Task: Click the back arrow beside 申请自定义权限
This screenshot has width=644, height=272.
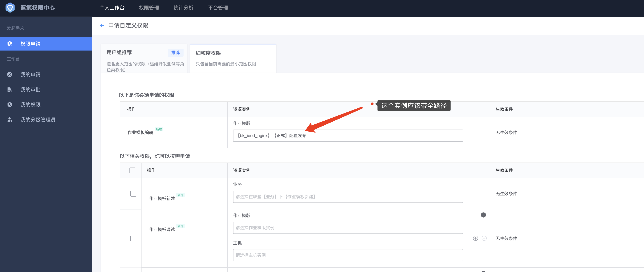Action: point(102,25)
